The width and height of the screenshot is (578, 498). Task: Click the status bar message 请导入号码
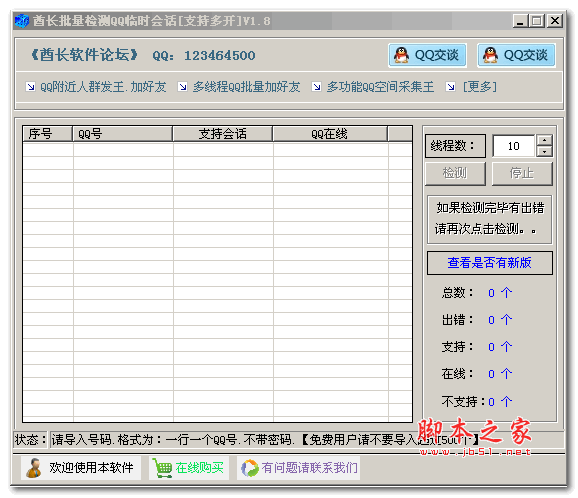point(265,440)
